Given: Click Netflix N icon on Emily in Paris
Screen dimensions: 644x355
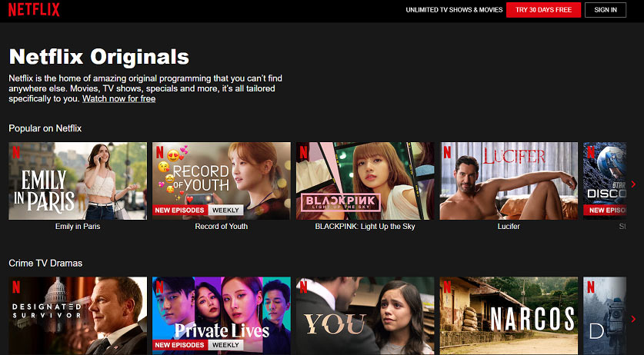Looking at the screenshot, I should click(x=16, y=152).
